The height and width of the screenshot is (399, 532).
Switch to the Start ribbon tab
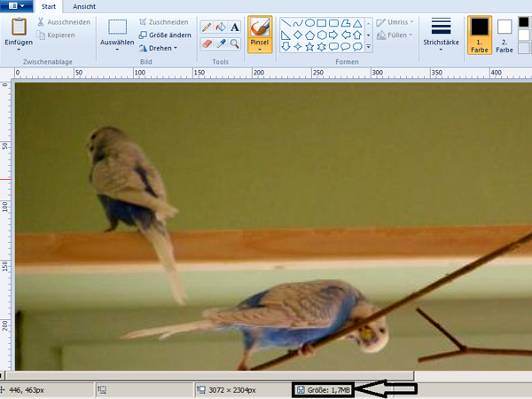tap(49, 6)
